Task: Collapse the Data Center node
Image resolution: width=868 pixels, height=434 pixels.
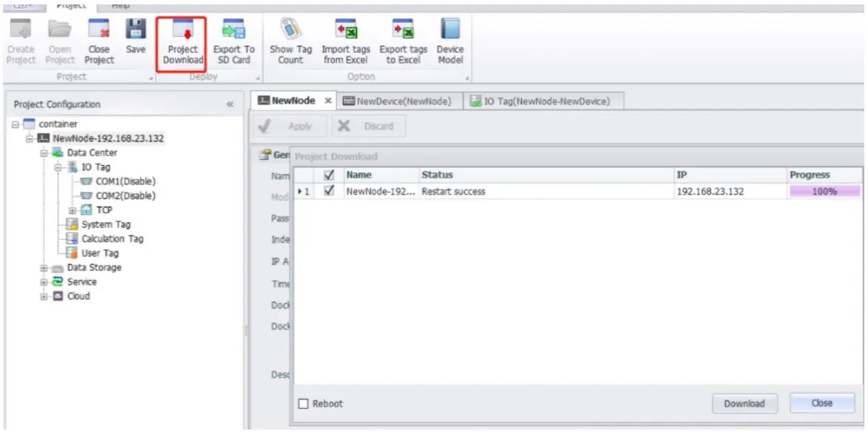Action: coord(44,153)
